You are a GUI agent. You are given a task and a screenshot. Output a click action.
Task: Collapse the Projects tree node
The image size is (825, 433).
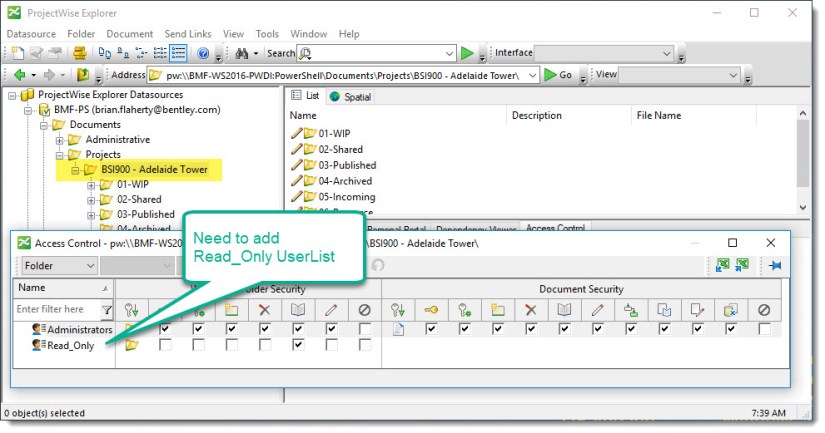[59, 155]
